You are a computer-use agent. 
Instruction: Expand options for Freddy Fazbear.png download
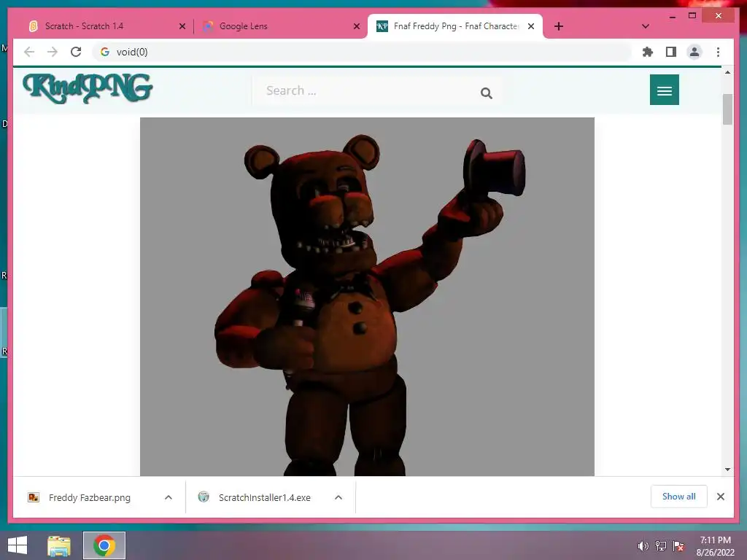click(169, 497)
